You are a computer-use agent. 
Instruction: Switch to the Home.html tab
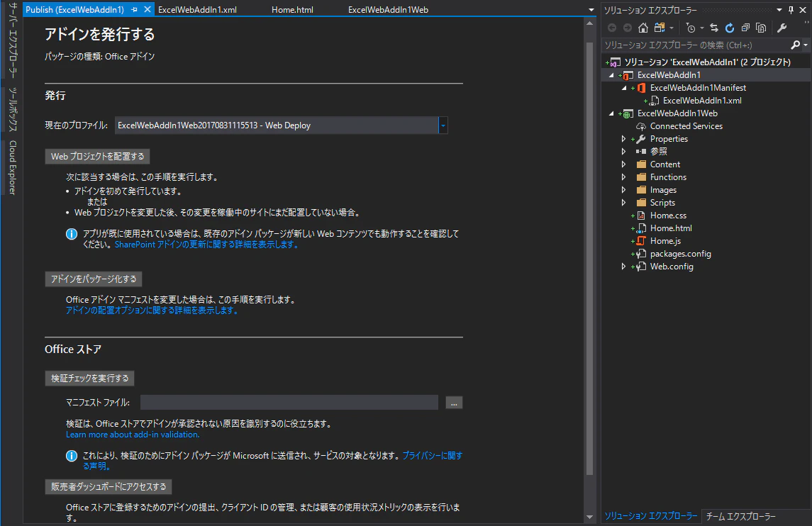(292, 10)
